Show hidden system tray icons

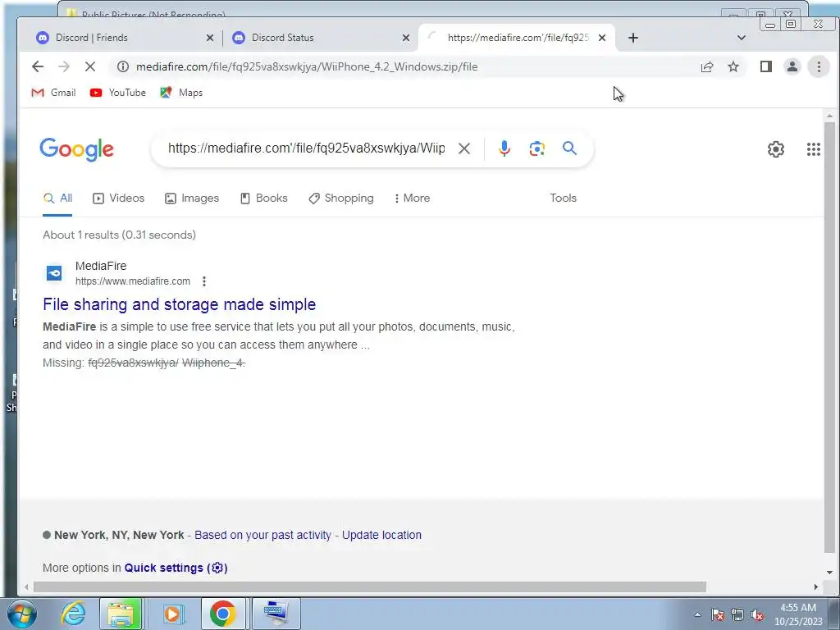click(697, 614)
